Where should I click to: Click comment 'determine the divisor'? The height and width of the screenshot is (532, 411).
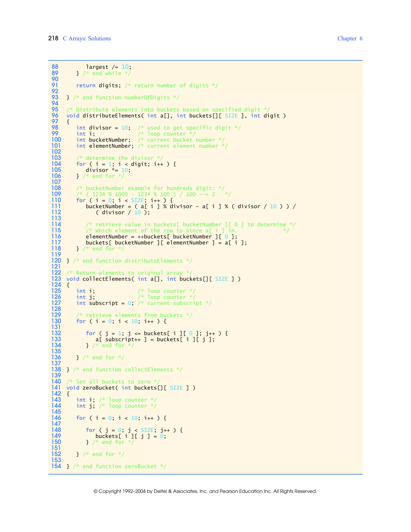(x=120, y=158)
